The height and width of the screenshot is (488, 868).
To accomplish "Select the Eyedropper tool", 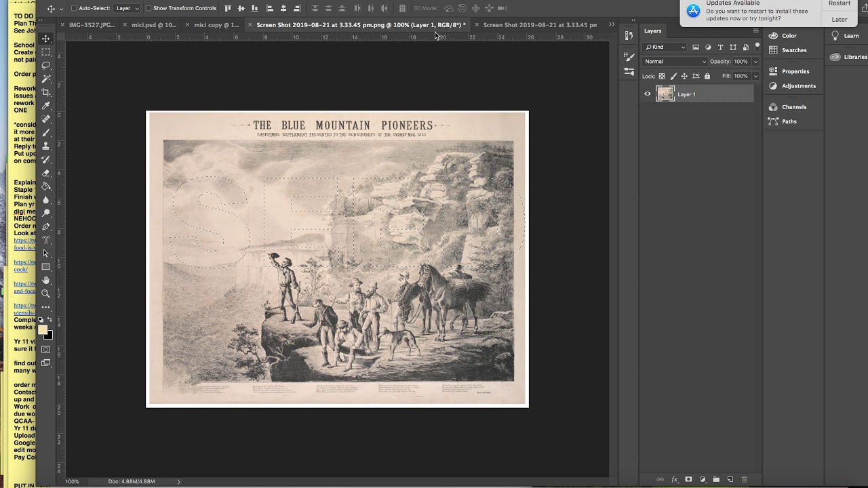I will tap(46, 106).
